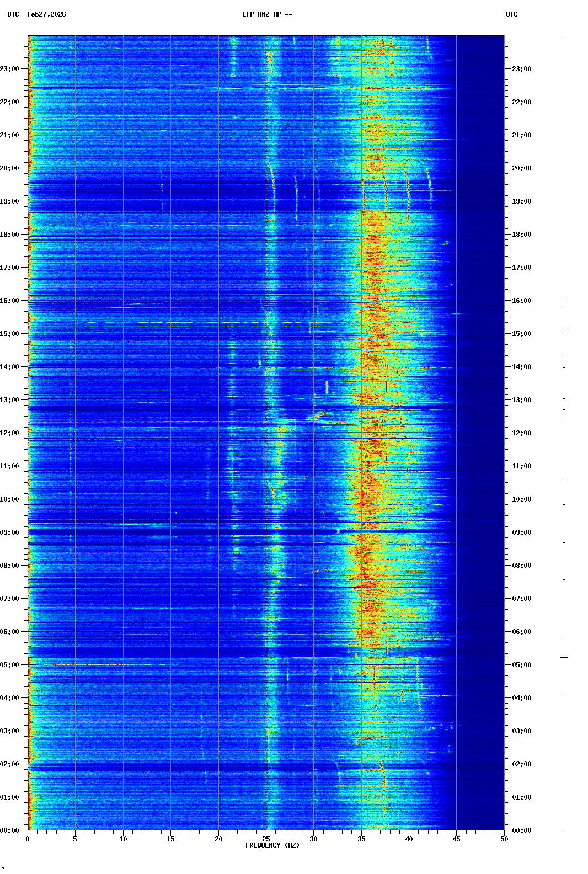
Task: Click the 25 Hz frequency tick label
Action: 266,839
